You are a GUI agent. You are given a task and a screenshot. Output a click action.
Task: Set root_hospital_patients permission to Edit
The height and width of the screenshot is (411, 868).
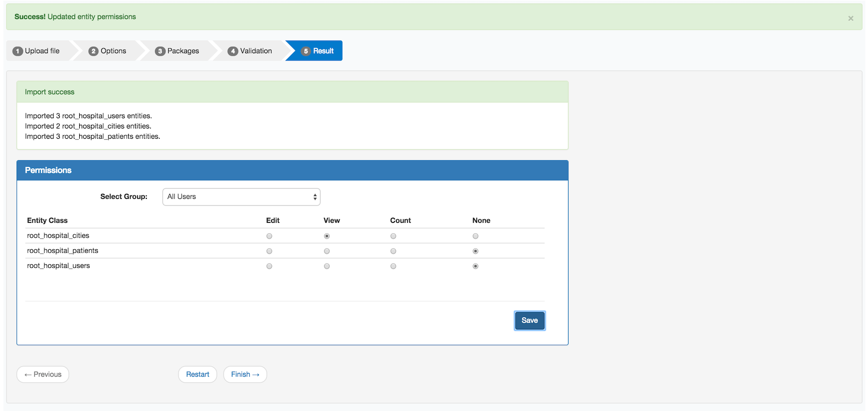click(269, 251)
